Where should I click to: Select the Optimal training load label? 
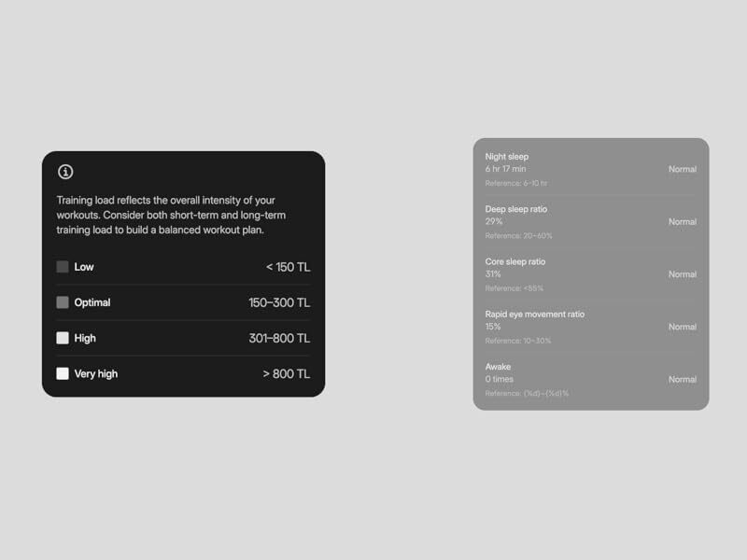(92, 302)
